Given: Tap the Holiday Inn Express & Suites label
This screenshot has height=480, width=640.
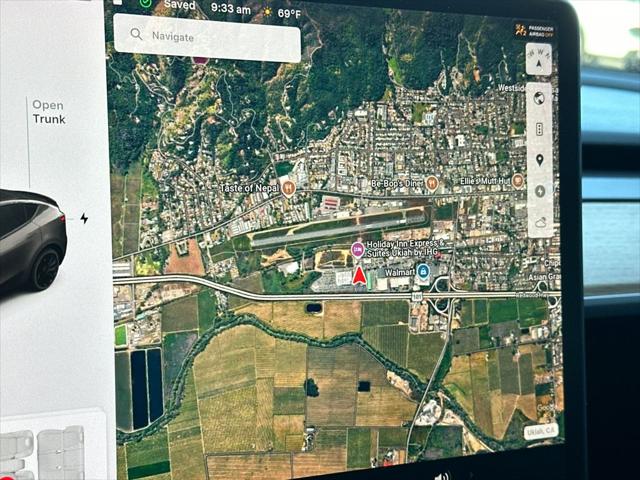Looking at the screenshot, I should (x=405, y=249).
